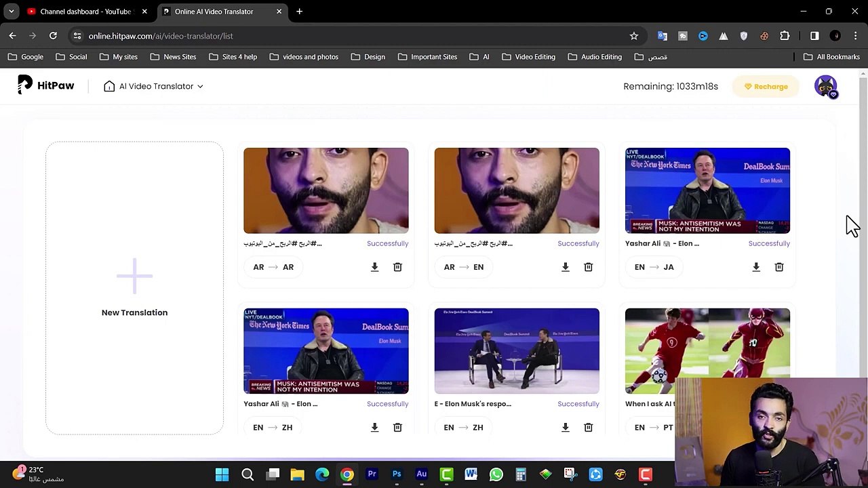Delete the AR to EN translation
868x488 pixels.
click(588, 267)
